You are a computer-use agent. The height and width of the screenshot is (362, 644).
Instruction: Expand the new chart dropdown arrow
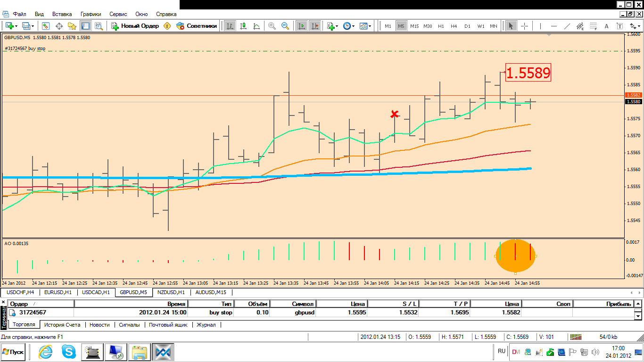click(x=17, y=26)
